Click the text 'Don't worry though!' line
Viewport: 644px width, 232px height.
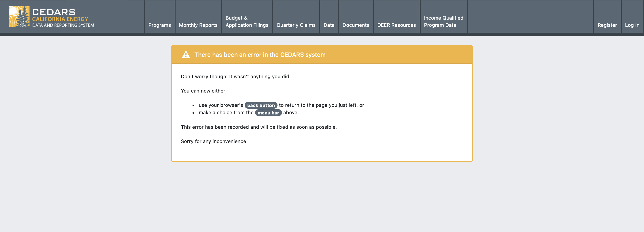tap(235, 76)
